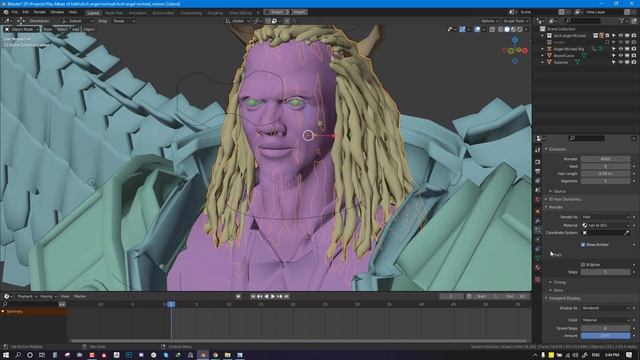Open the viewport Object menu
Screen dimensions: 640x360
click(x=89, y=29)
